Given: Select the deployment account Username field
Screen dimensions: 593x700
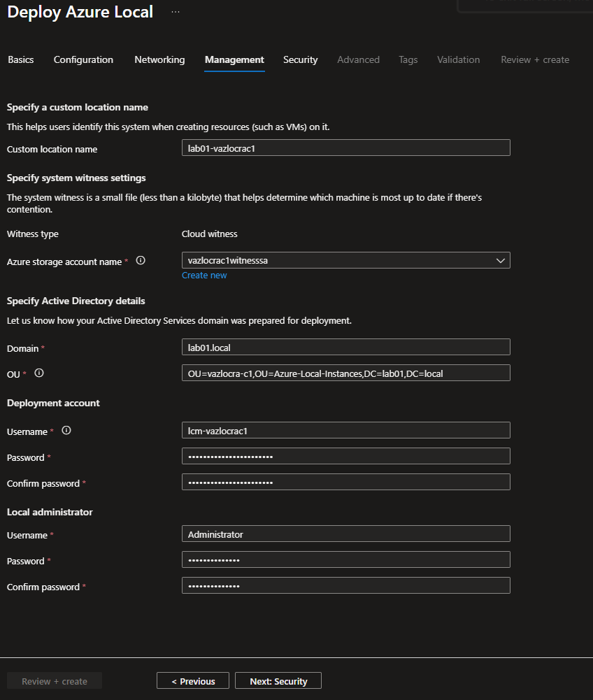Looking at the screenshot, I should pyautogui.click(x=345, y=430).
